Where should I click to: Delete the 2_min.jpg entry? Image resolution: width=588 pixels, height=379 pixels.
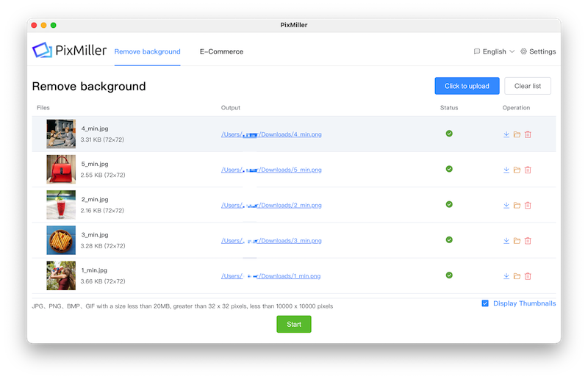[x=528, y=205]
